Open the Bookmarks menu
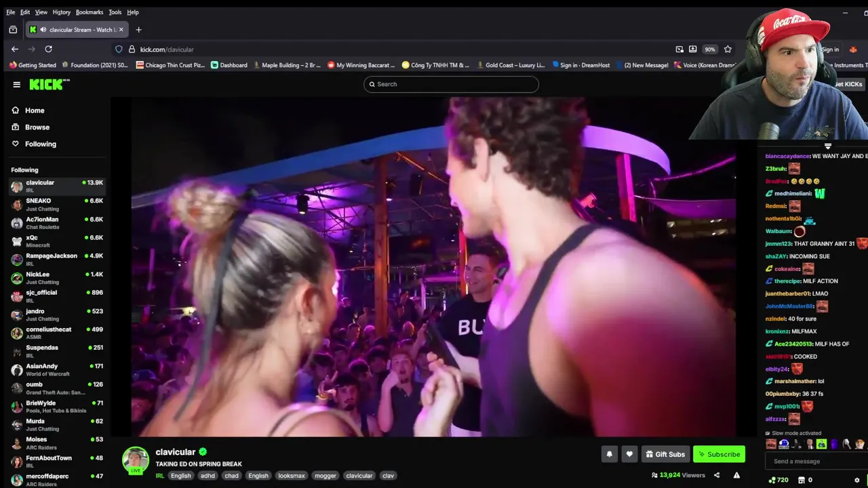This screenshot has width=868, height=488. [90, 12]
